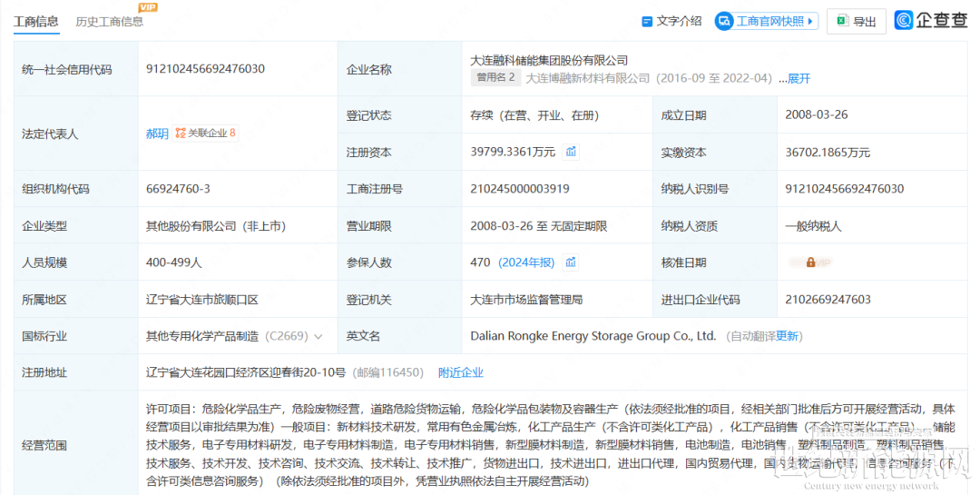Open the 文字介绍 link
Image resolution: width=980 pixels, height=495 pixels.
pyautogui.click(x=679, y=21)
